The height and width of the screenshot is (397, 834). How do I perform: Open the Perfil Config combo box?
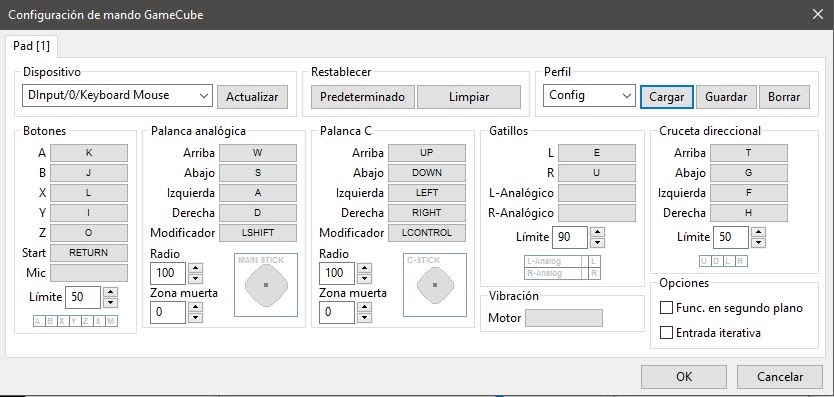pos(589,96)
